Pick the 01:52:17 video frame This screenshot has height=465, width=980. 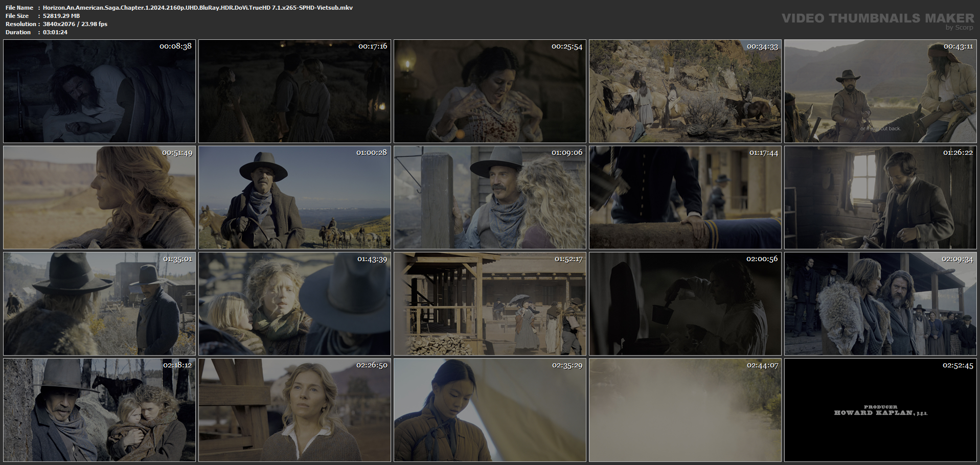coord(490,304)
